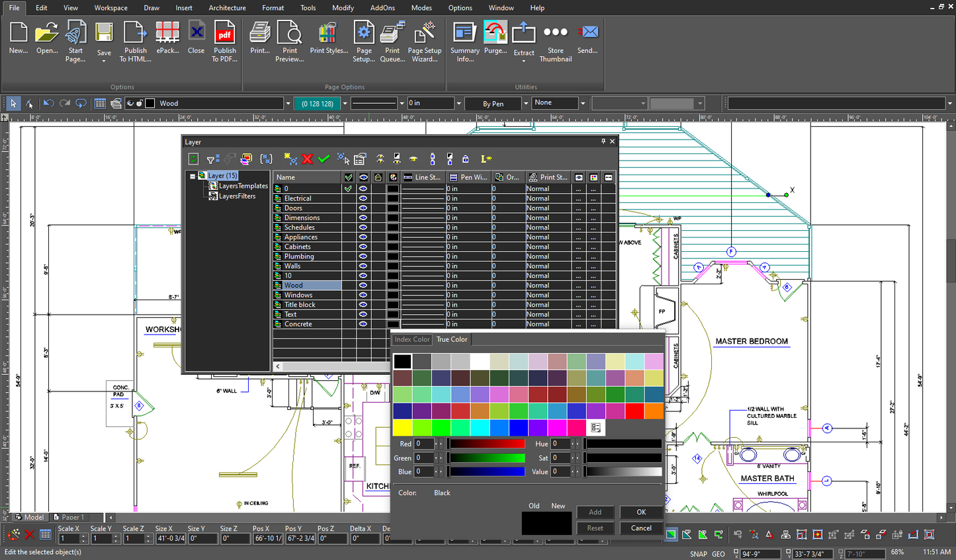Viewport: 956px width, 560px height.
Task: Confirm color choice with OK
Action: [640, 512]
